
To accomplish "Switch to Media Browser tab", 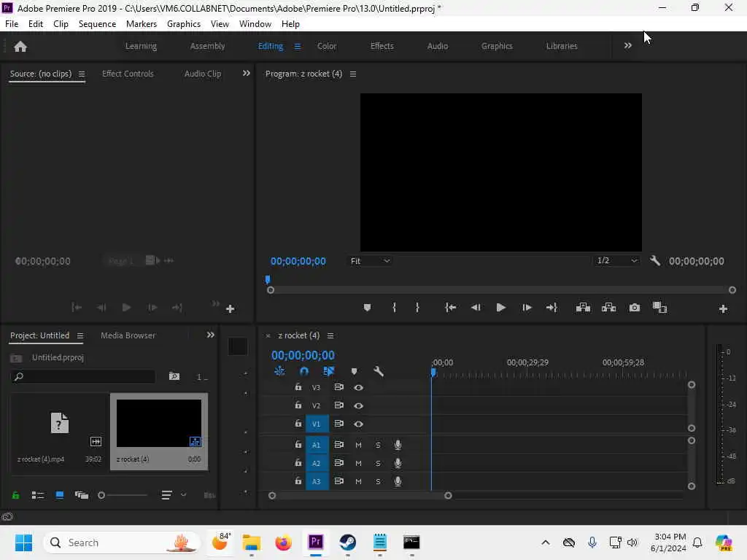I will [128, 335].
